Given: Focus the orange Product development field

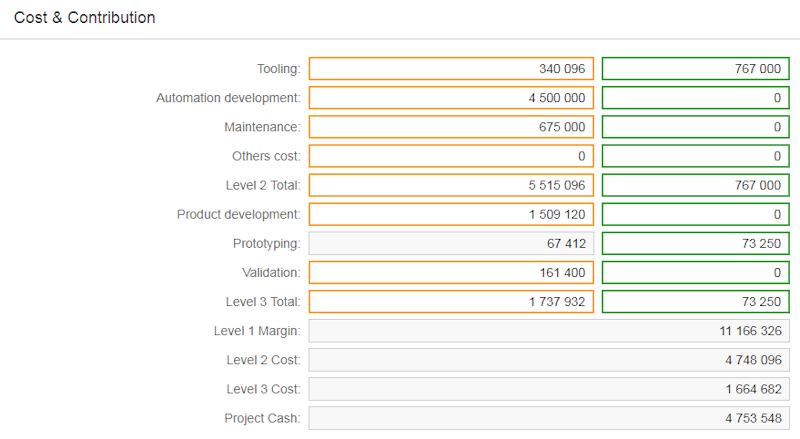Looking at the screenshot, I should (x=451, y=214).
